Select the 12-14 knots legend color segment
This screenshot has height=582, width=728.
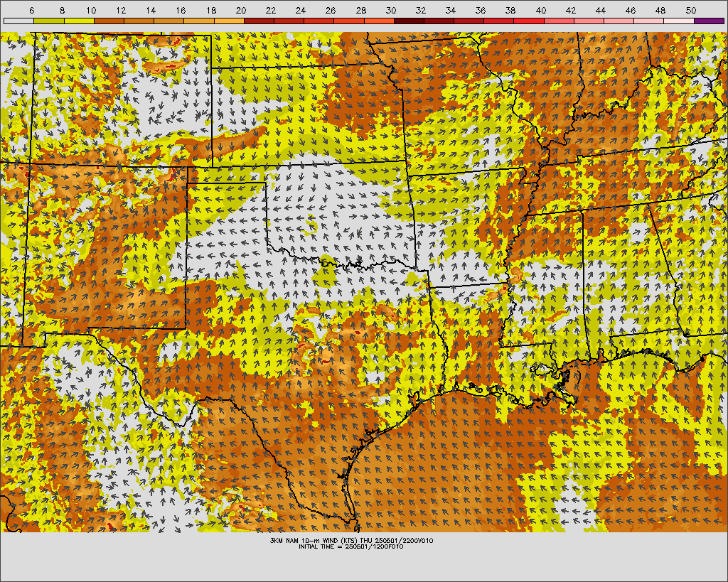pos(139,21)
